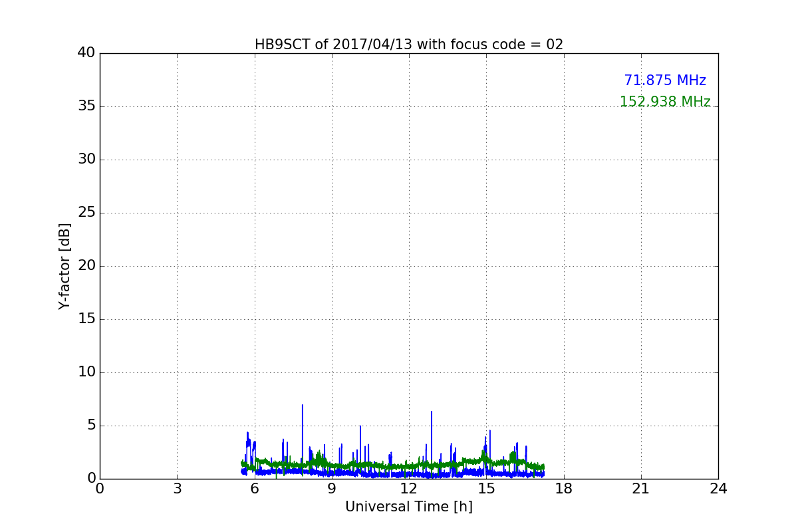The width and height of the screenshot is (798, 532).
Task: Select the blue "71.875 MHz" legend label
Action: (665, 80)
